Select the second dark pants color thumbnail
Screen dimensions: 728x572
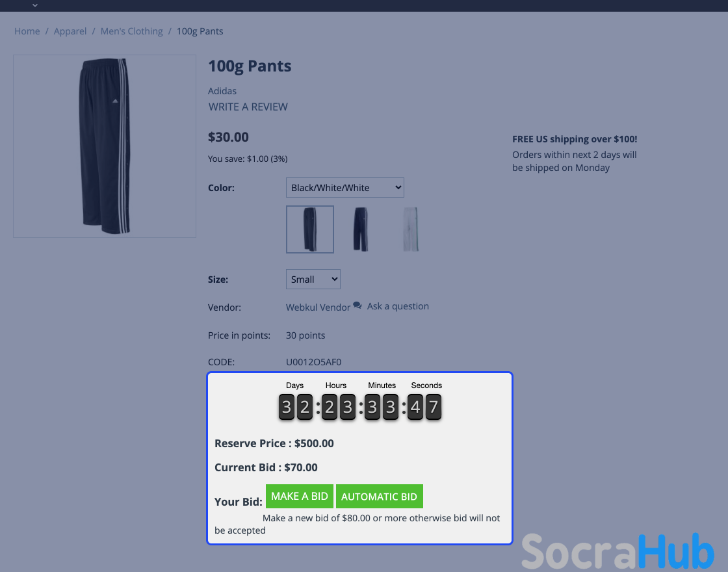tap(361, 229)
